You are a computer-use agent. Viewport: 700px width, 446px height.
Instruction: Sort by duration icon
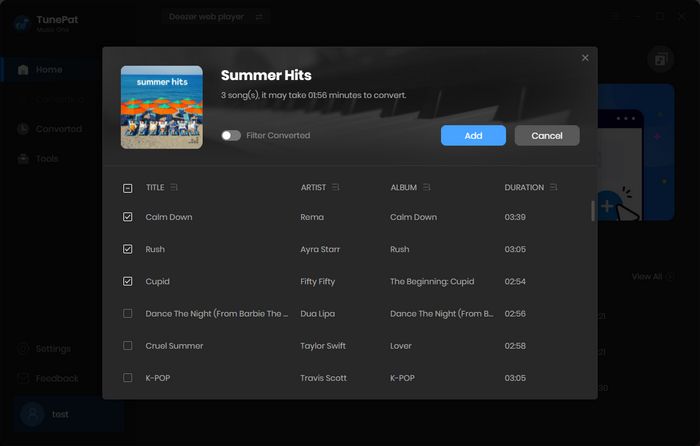(554, 187)
